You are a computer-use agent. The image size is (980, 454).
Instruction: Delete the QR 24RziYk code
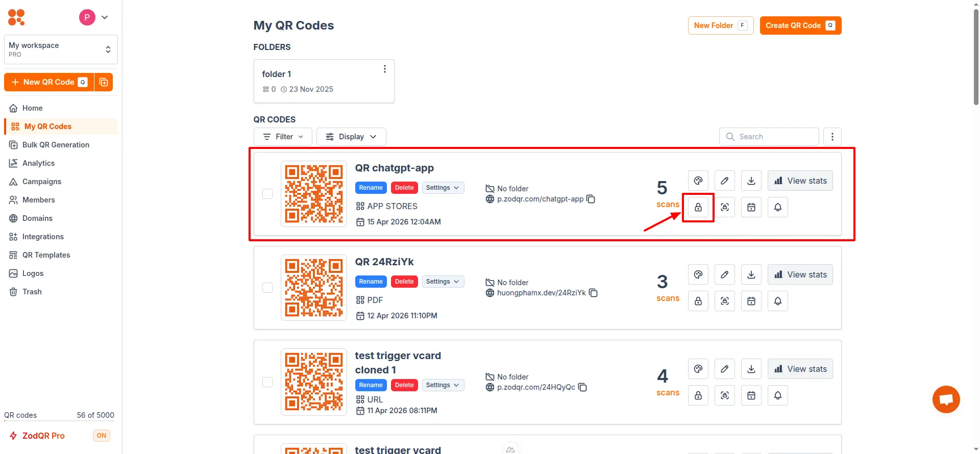(x=404, y=282)
